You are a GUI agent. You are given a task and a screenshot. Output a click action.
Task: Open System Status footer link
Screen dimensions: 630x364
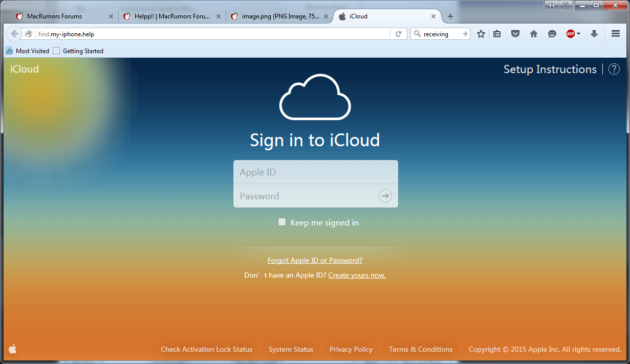pyautogui.click(x=291, y=349)
